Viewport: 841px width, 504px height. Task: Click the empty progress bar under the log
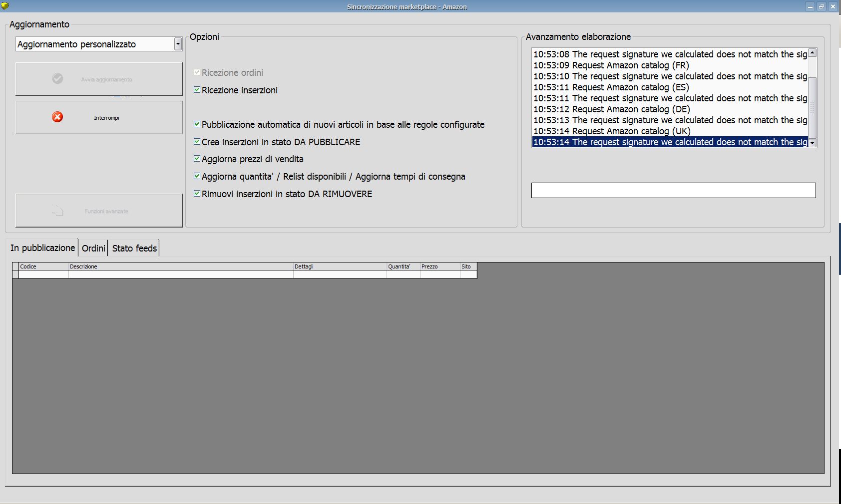point(673,190)
